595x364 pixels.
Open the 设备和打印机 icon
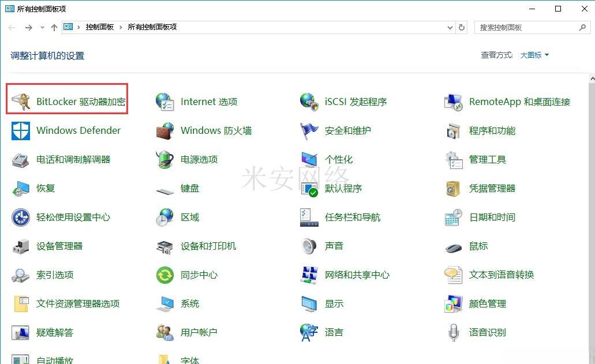tap(164, 246)
